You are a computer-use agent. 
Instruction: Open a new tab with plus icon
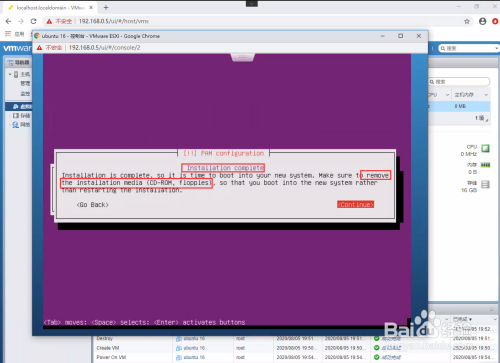pos(106,7)
